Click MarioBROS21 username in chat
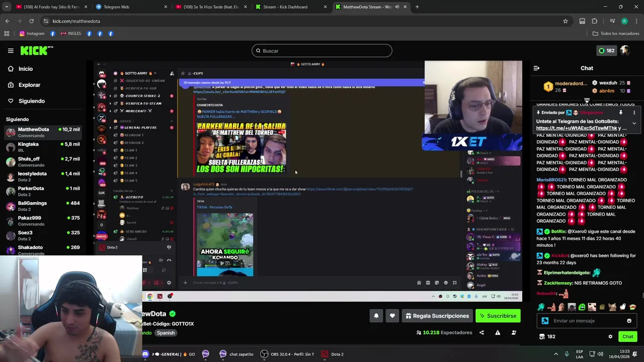Screen dimensions: 644x362 pyautogui.click(x=551, y=179)
